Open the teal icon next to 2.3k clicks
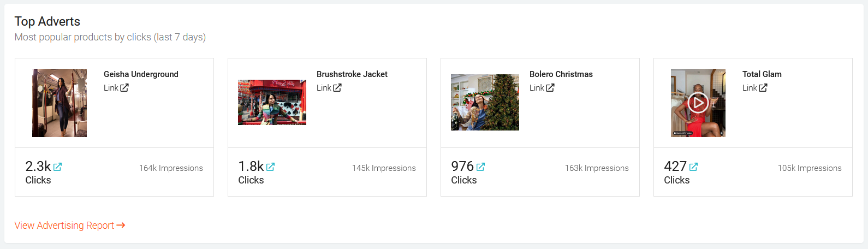The height and width of the screenshot is (249, 868). [x=57, y=167]
